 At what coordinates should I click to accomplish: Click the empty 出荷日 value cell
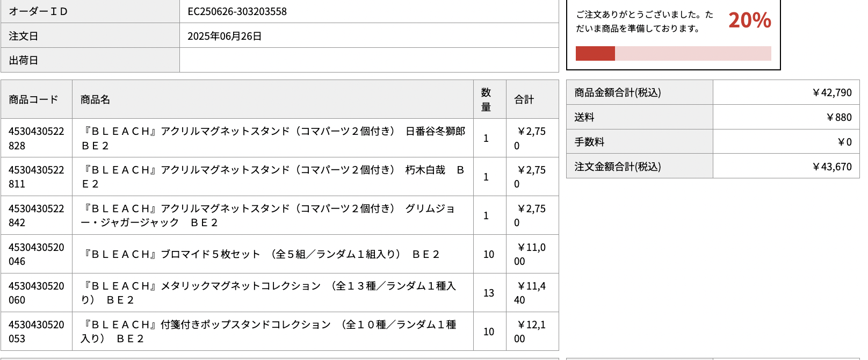(x=369, y=60)
